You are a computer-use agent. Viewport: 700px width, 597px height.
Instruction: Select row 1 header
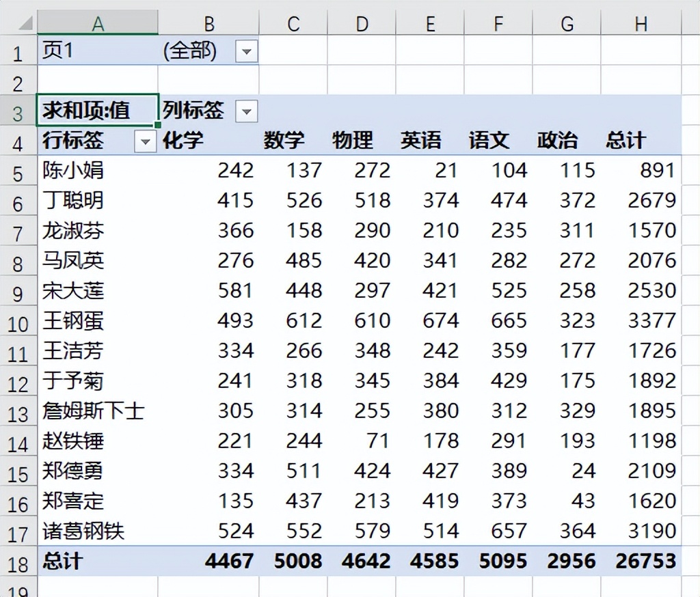[18, 51]
